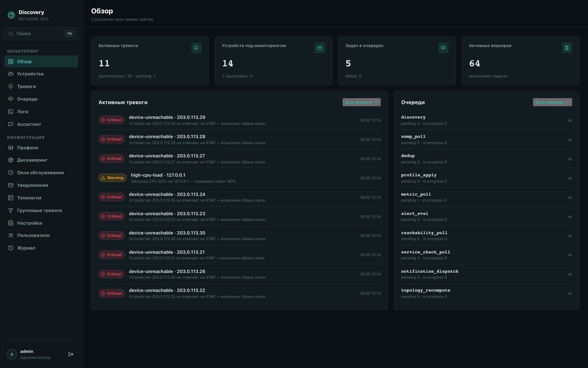Screen dimensions: 588x368
Task: Click the Все очереди button
Action: click(x=552, y=102)
